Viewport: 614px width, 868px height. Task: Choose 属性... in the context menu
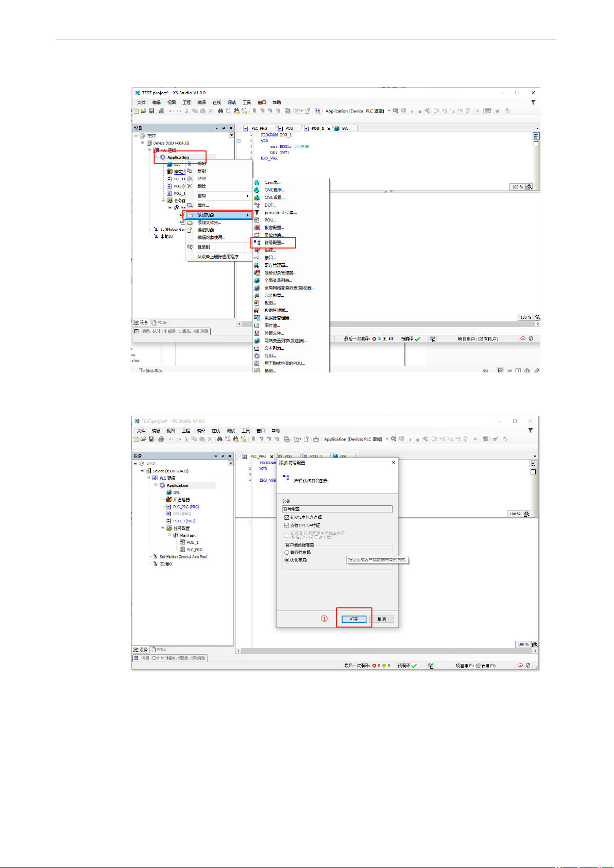(x=203, y=205)
